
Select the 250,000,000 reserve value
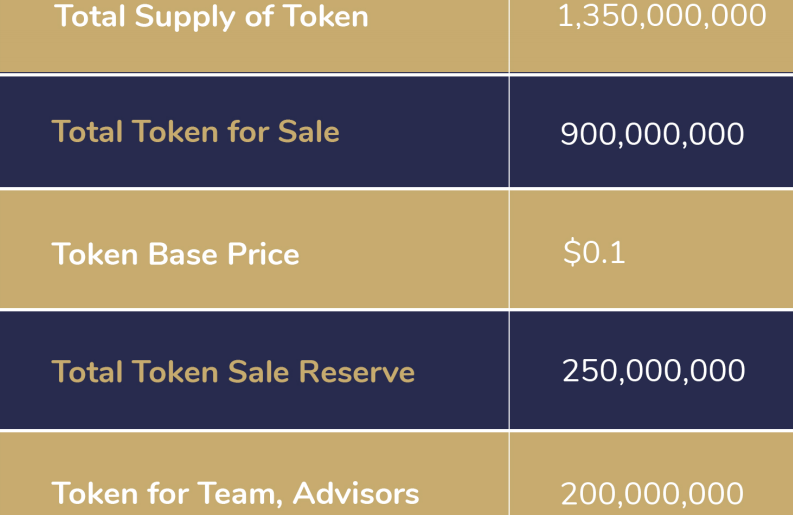click(653, 370)
